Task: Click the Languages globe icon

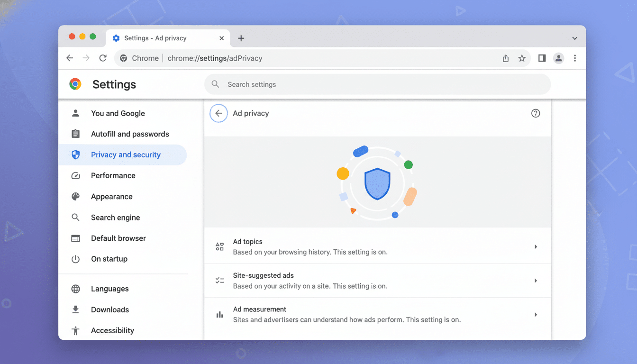Action: [x=75, y=289]
